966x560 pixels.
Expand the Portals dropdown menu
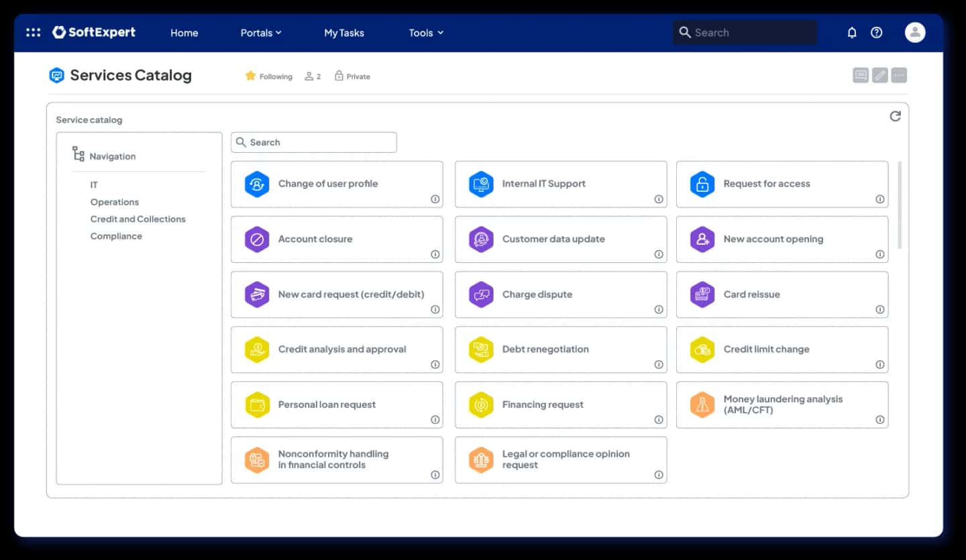(261, 32)
